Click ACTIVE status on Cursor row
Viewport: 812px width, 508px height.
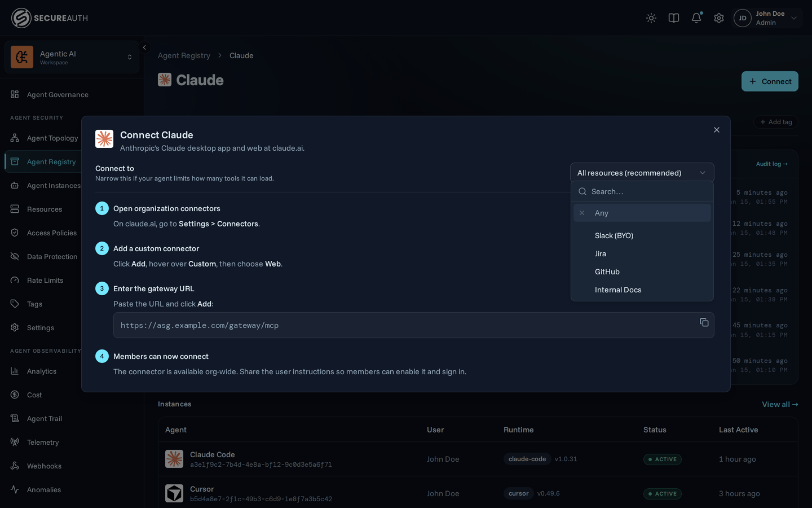coord(663,494)
